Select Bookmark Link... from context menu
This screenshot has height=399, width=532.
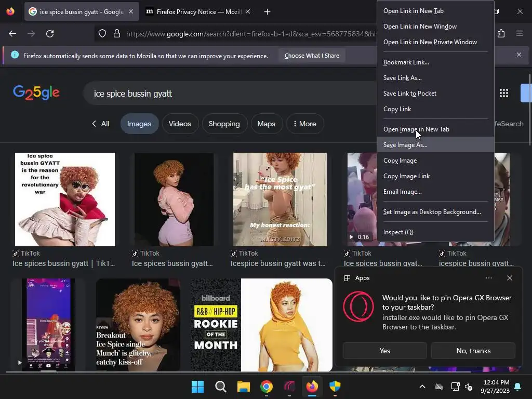pos(435,62)
